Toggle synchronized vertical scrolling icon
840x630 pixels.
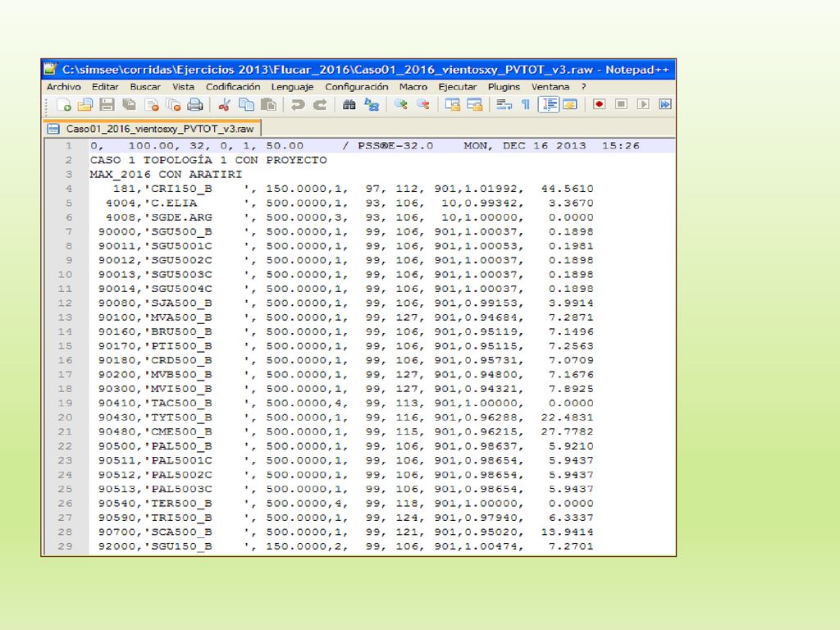coord(453,105)
